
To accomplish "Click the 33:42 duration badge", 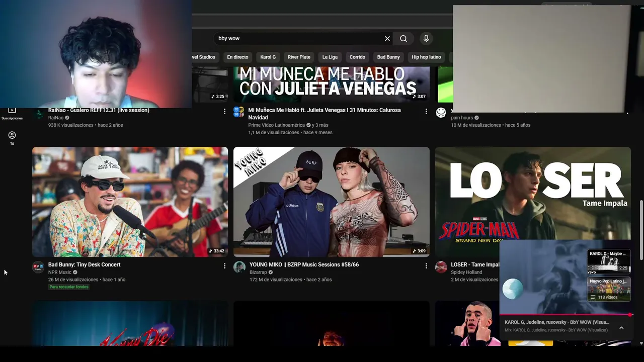I will point(217,251).
